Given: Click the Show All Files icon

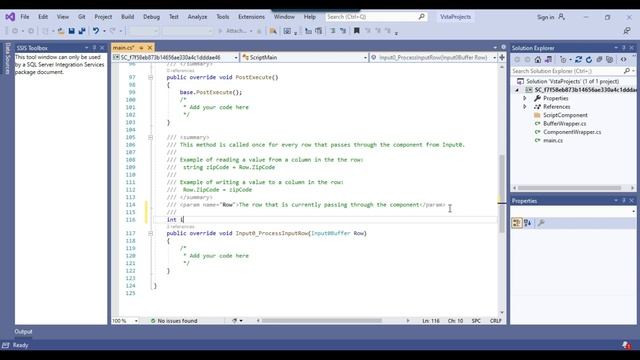Looking at the screenshot, I should 609,60.
